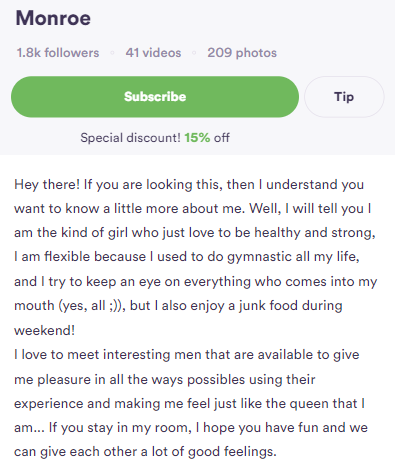Click the line beginning want to know
395x472 pixels.
coord(193,209)
